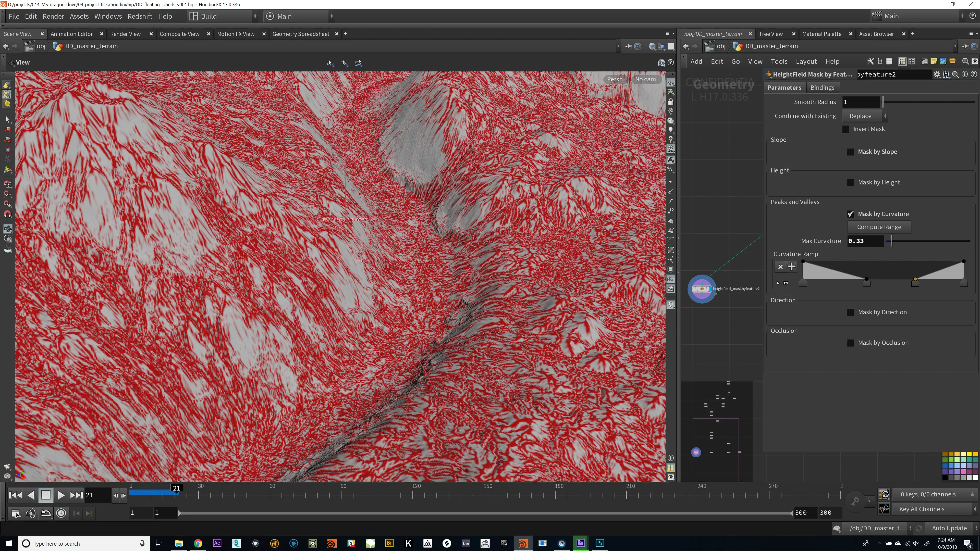The width and height of the screenshot is (980, 551).
Task: Click the jump to first frame button
Action: pyautogui.click(x=15, y=495)
